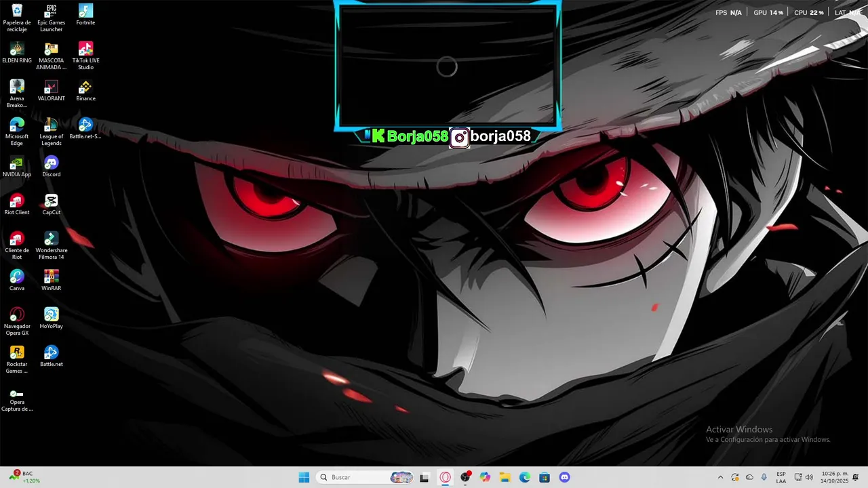This screenshot has width=868, height=488.
Task: Click the microphone tray icon
Action: pyautogui.click(x=764, y=477)
